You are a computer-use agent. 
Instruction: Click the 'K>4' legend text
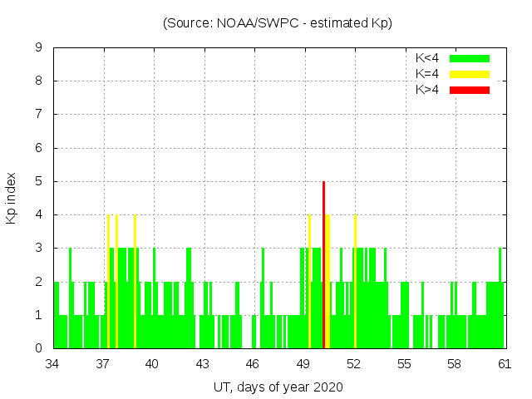click(427, 90)
